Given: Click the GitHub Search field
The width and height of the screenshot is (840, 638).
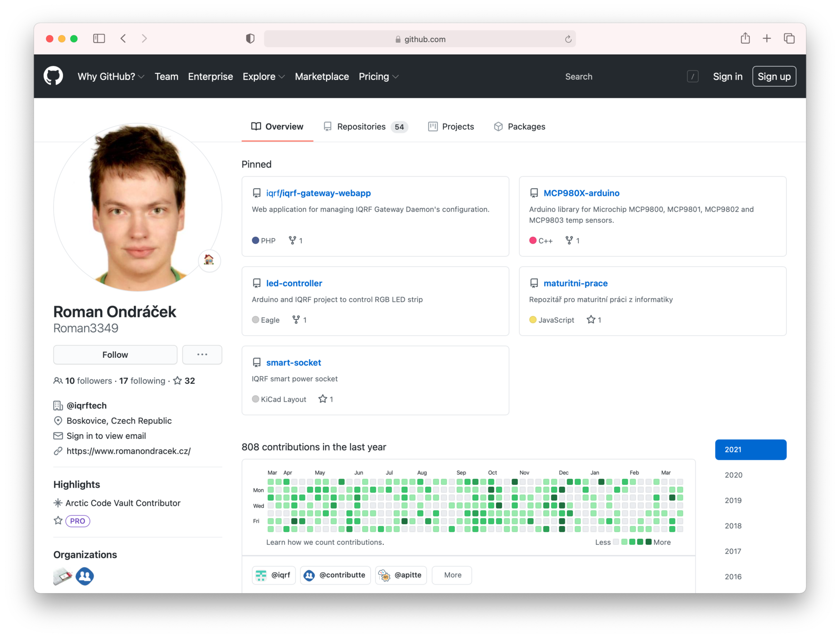Looking at the screenshot, I should tap(631, 77).
